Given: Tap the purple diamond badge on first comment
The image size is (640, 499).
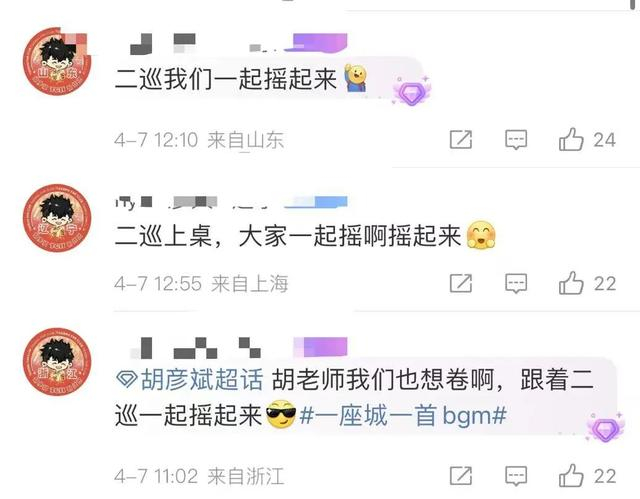Looking at the screenshot, I should [412, 92].
